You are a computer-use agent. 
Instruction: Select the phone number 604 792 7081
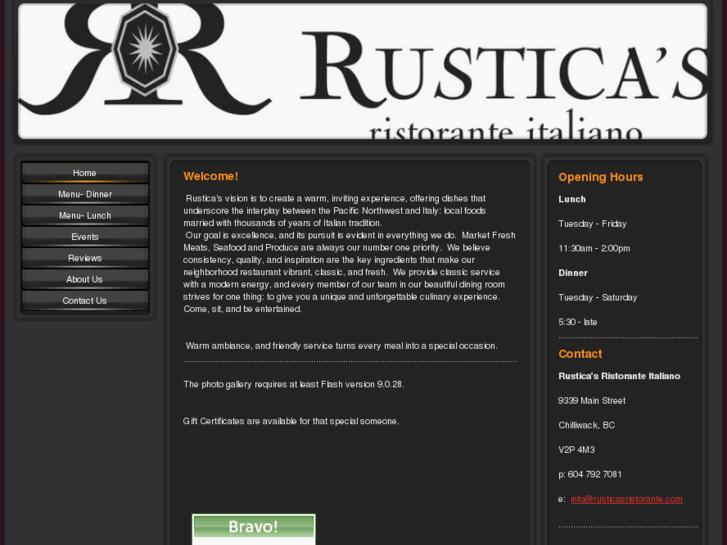click(595, 474)
